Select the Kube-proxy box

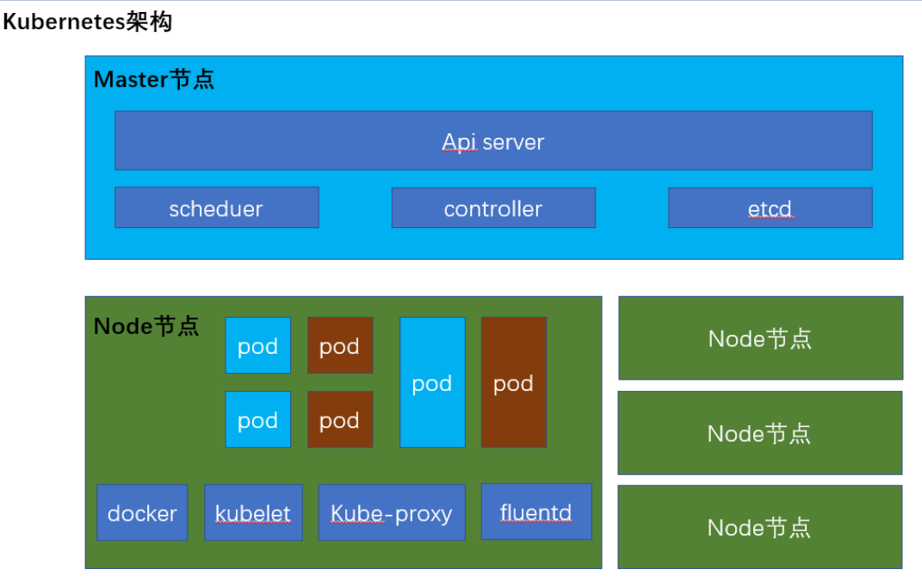pos(392,512)
